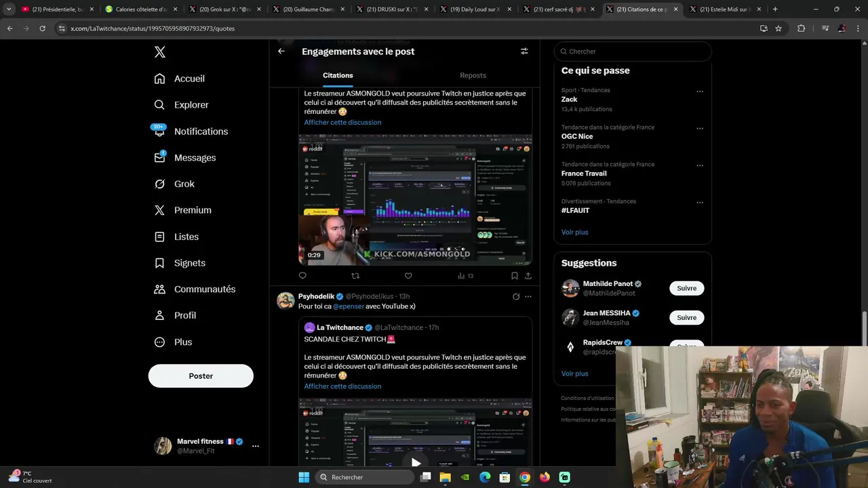This screenshot has width=868, height=488.
Task: Open Psyhodelik profile name
Action: coord(317,296)
